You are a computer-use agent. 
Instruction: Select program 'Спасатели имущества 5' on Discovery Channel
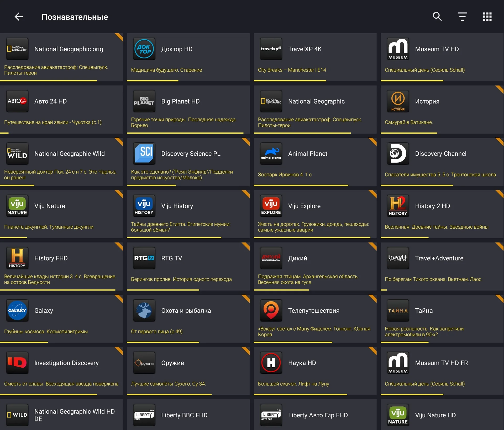tap(440, 175)
